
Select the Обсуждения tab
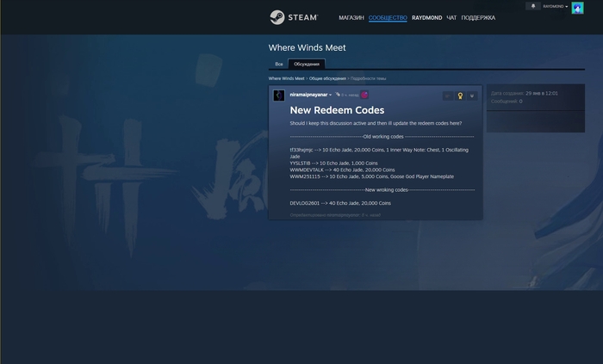click(306, 64)
